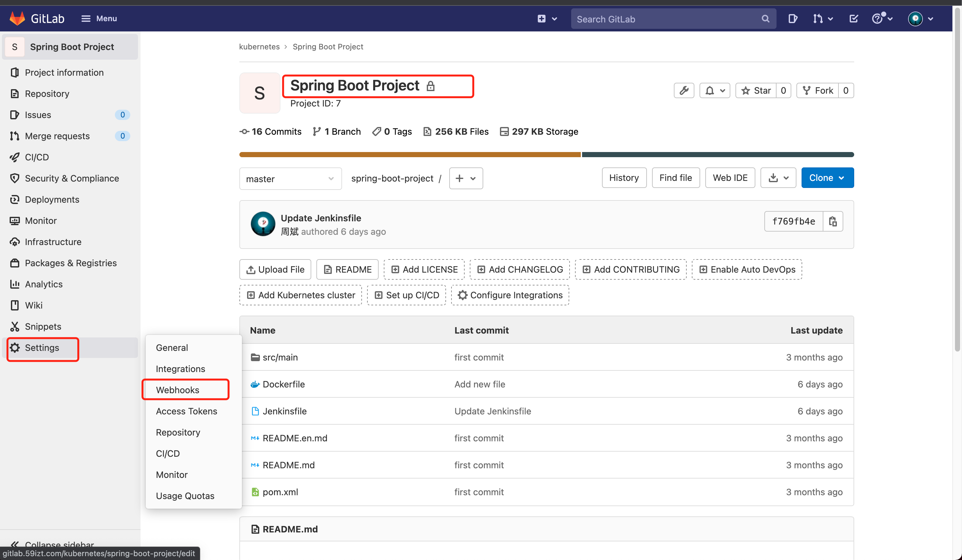Open the Issues icon in top bar
Image resolution: width=962 pixels, height=560 pixels.
click(793, 19)
